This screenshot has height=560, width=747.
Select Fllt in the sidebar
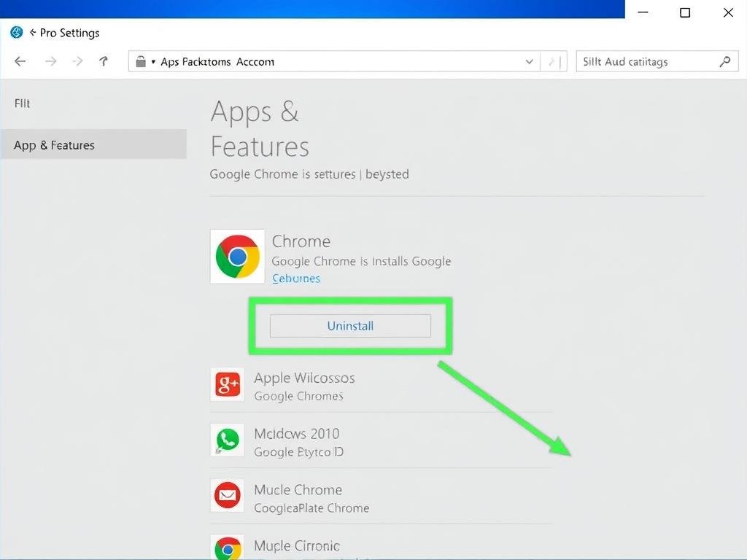pos(22,104)
